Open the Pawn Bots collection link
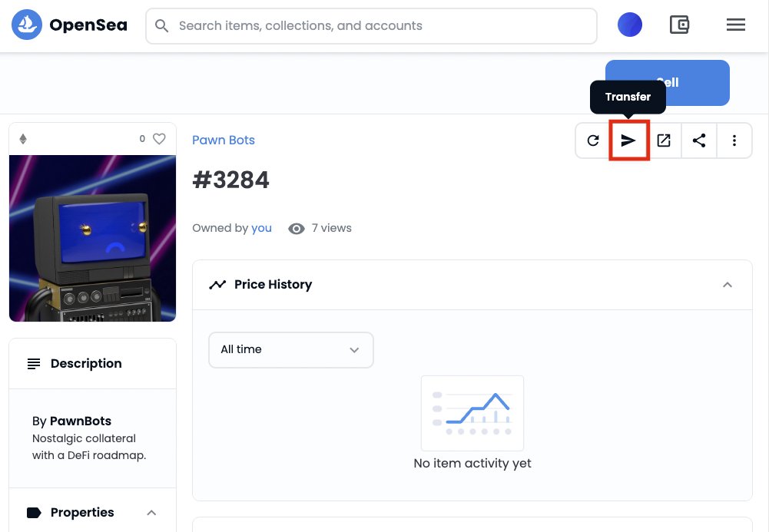 tap(223, 140)
